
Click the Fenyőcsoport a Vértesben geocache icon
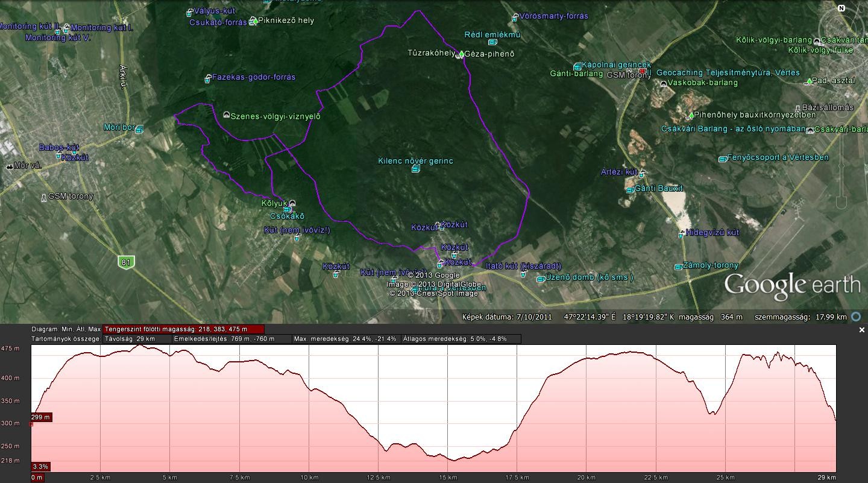(723, 159)
